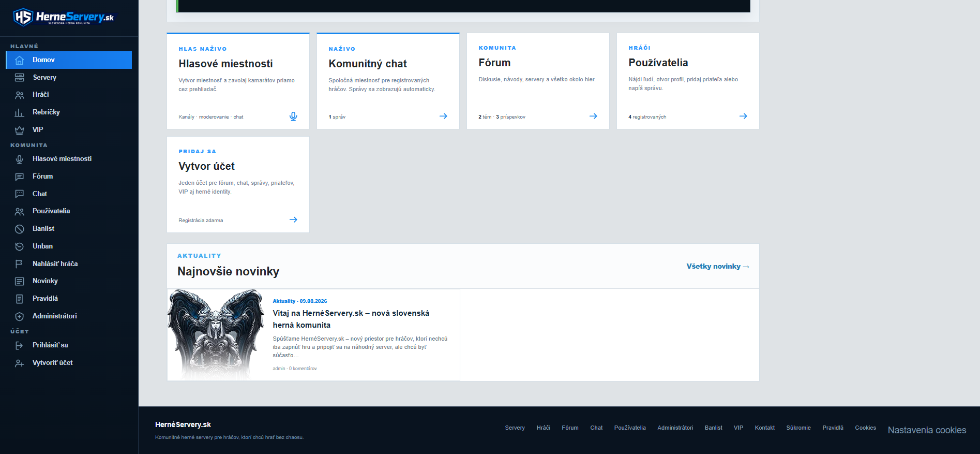Click the VIP crown icon

pos(20,130)
